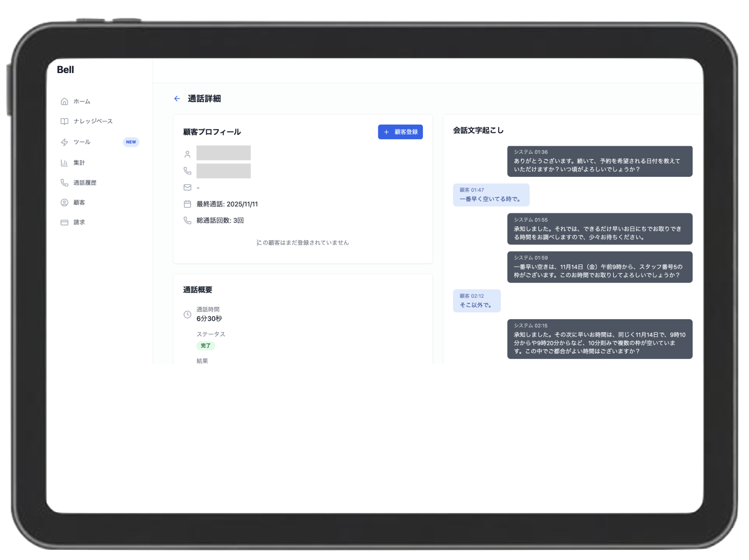Click the lightning icon next to ツール
749x560 pixels.
click(64, 142)
